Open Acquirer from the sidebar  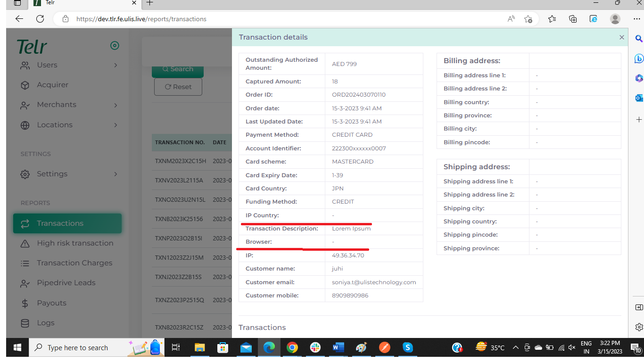click(x=52, y=85)
